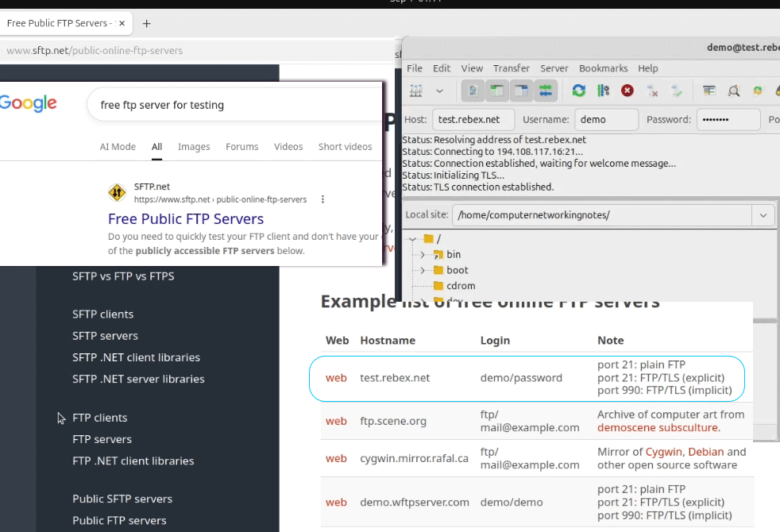The width and height of the screenshot is (780, 532).
Task: Collapse root folder in local tree
Action: (x=412, y=239)
